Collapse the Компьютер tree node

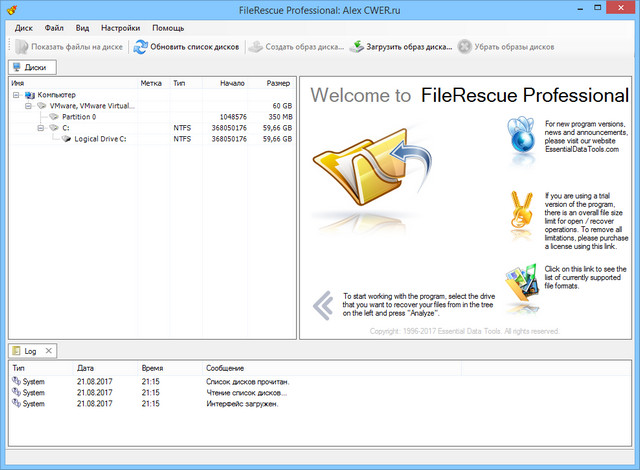[15, 94]
